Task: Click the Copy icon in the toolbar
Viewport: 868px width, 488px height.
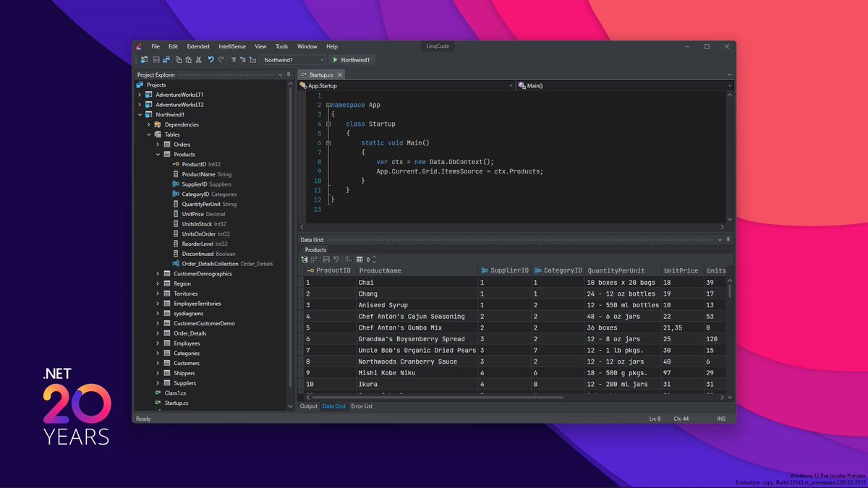Action: pos(179,60)
